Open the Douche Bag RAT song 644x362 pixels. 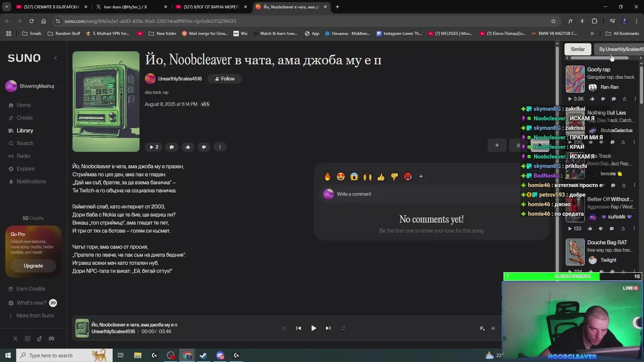click(607, 243)
